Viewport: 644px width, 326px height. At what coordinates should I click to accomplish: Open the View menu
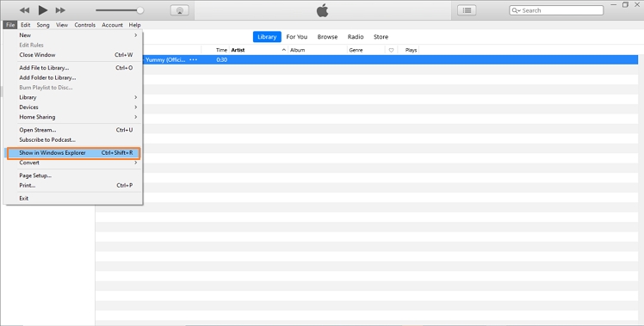coord(62,25)
